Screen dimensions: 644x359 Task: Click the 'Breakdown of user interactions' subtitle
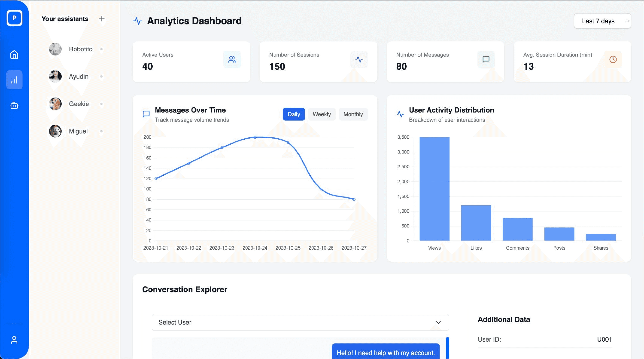click(x=447, y=120)
